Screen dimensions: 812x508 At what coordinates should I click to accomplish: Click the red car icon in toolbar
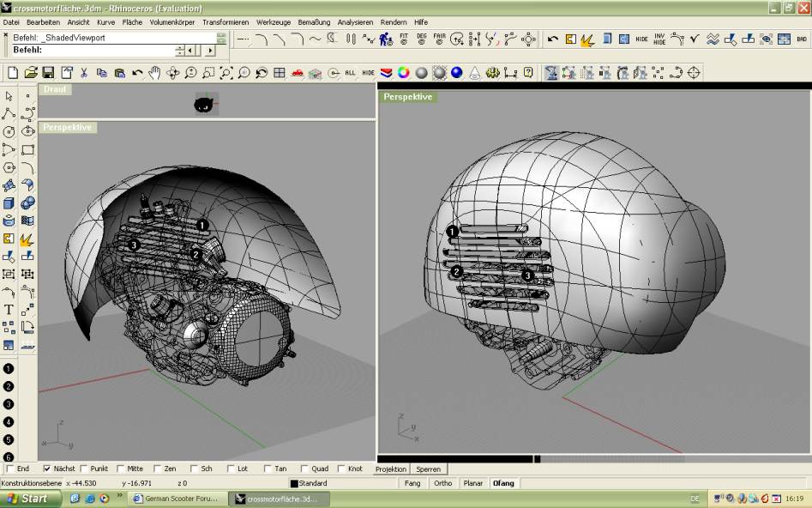298,73
